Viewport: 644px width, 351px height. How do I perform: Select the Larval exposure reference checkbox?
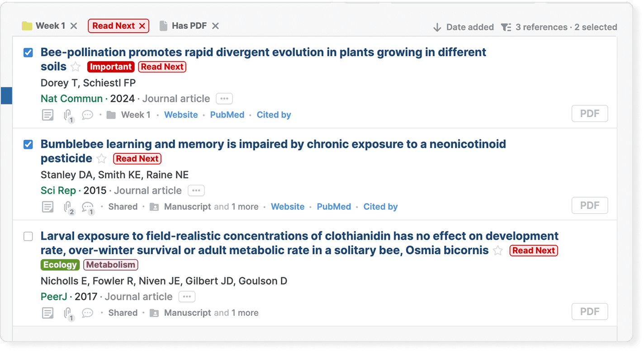click(x=28, y=236)
